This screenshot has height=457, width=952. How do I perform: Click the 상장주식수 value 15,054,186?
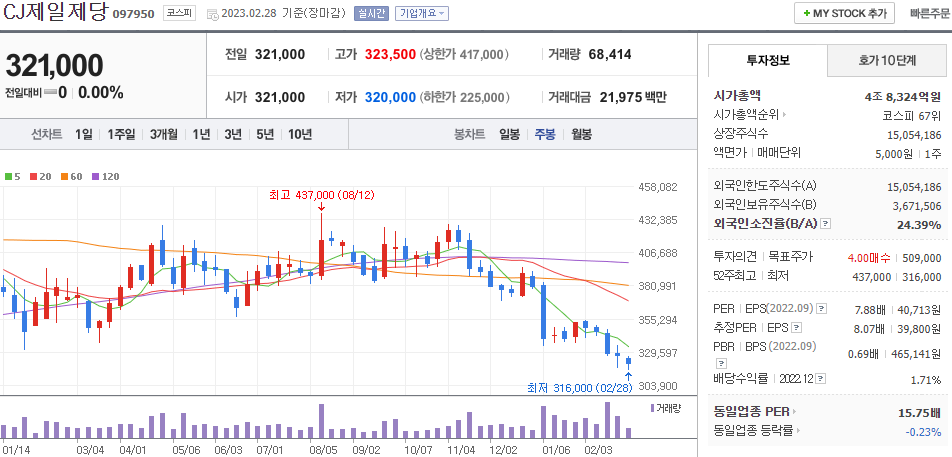pyautogui.click(x=914, y=135)
